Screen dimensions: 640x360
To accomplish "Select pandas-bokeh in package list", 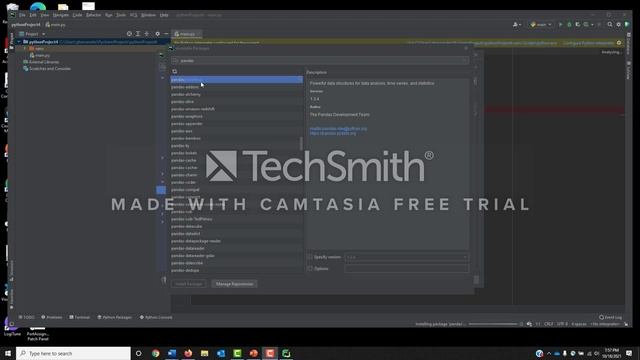I will tap(237, 153).
